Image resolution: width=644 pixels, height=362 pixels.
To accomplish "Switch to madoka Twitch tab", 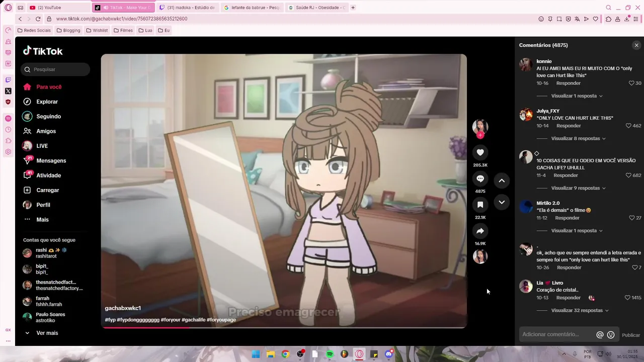I will point(188,8).
